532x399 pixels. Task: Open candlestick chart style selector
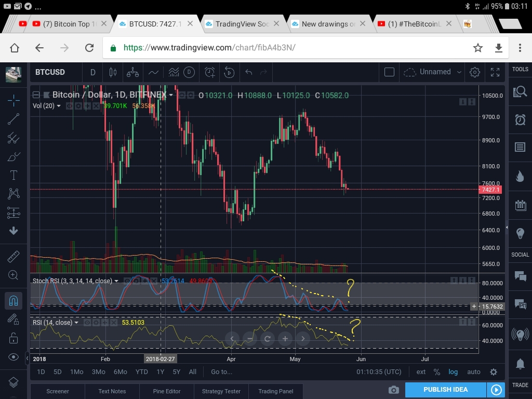[x=113, y=72]
